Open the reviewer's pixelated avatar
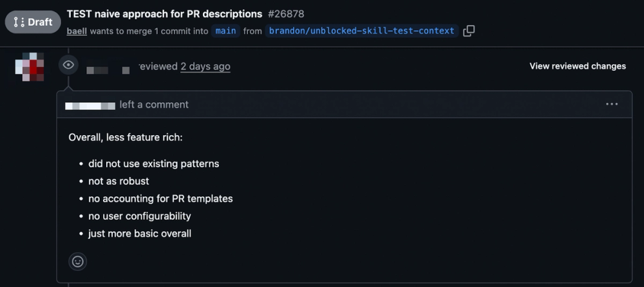The image size is (644, 287). pyautogui.click(x=30, y=66)
